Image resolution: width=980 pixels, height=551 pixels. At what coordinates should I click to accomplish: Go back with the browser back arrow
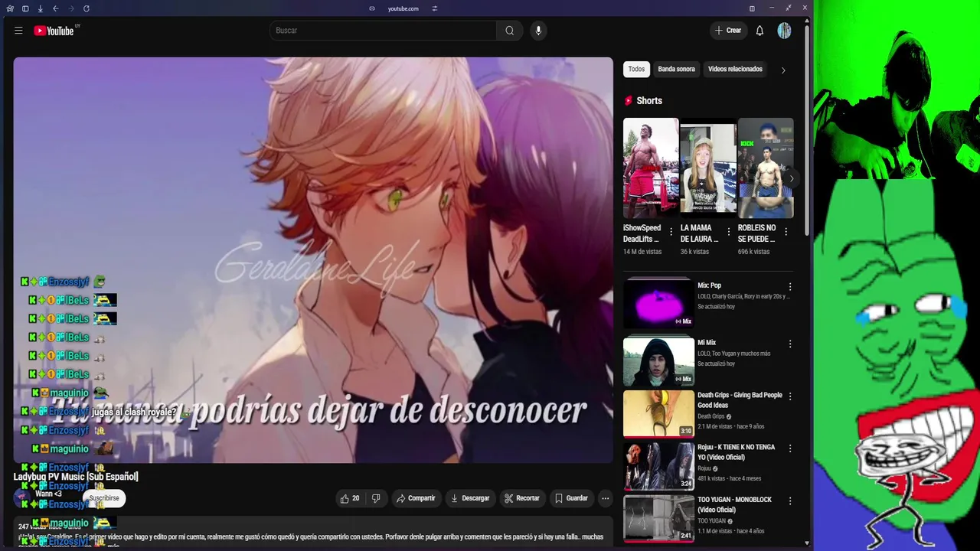55,8
